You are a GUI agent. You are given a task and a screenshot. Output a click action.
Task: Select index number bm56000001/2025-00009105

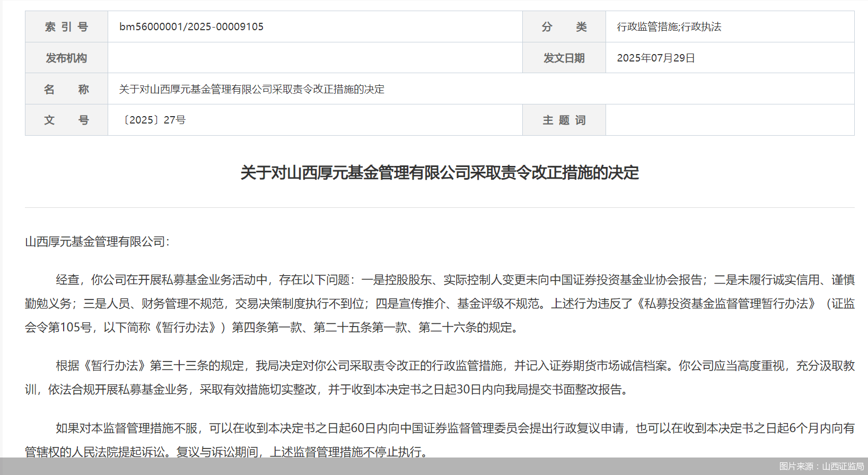(191, 27)
